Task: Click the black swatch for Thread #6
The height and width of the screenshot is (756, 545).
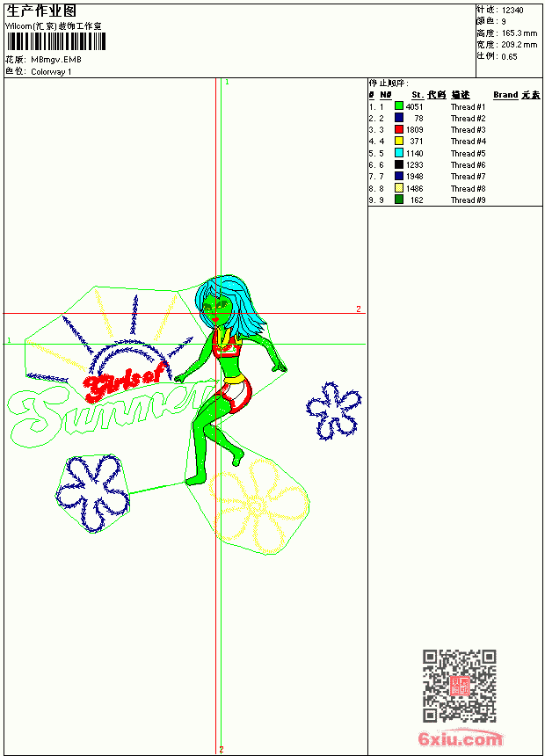Action: 399,164
